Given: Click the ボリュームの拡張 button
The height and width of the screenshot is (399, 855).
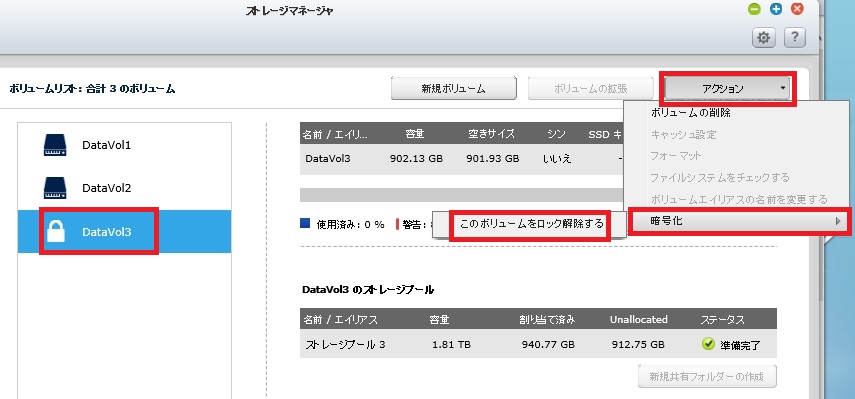Looking at the screenshot, I should pos(591,88).
